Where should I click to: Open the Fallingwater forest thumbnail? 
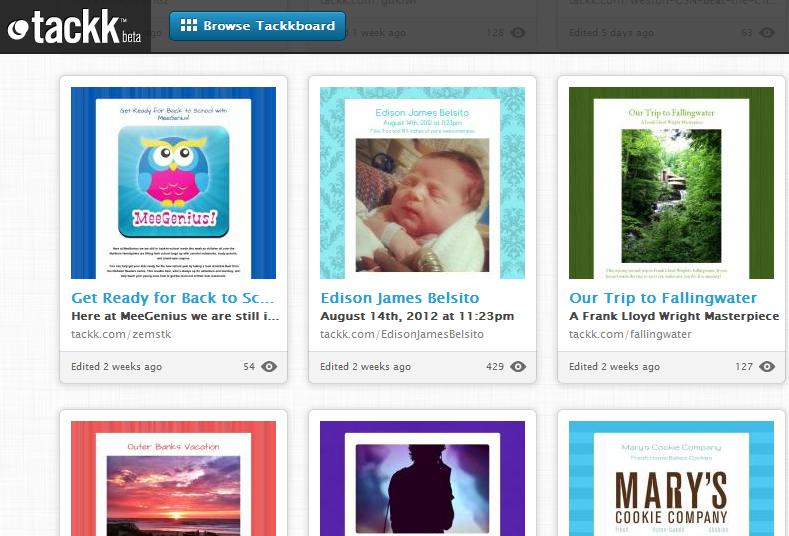click(671, 183)
